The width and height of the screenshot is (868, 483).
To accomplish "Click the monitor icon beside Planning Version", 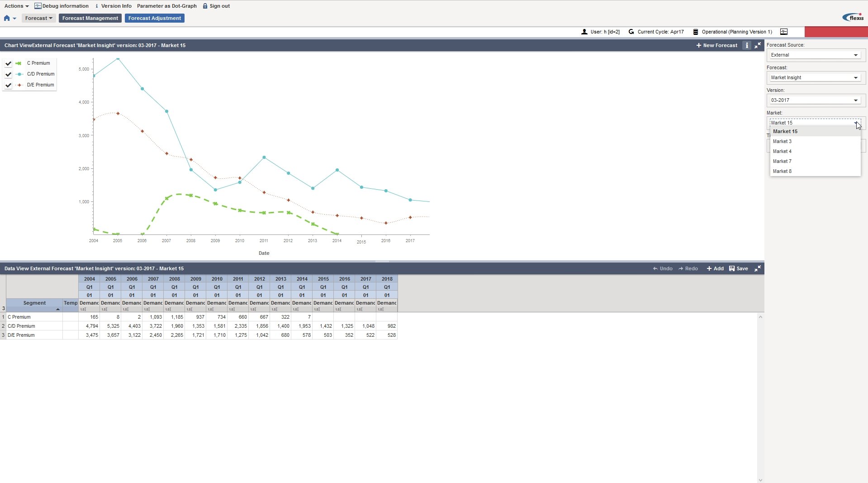I will click(x=784, y=32).
